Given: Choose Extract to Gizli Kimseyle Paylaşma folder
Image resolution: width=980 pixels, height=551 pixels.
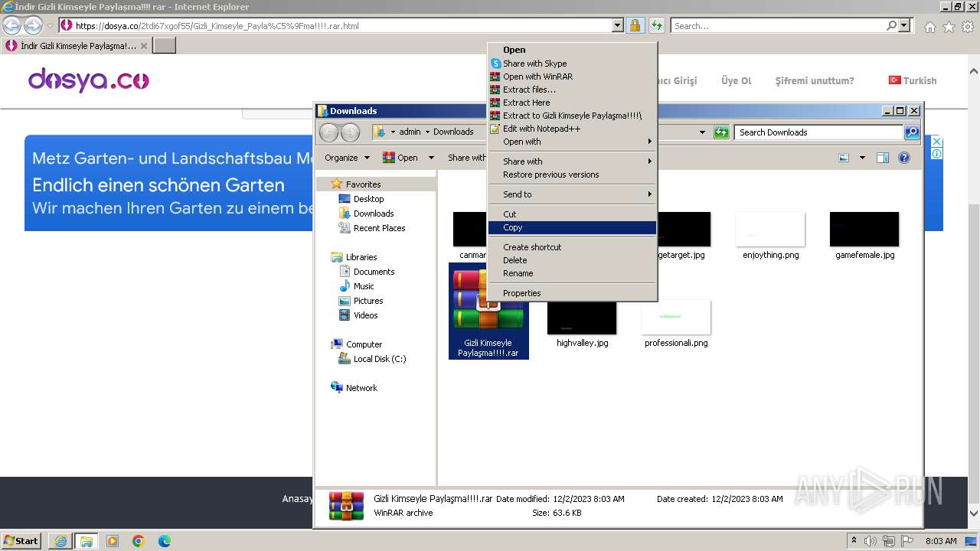Looking at the screenshot, I should pyautogui.click(x=572, y=116).
